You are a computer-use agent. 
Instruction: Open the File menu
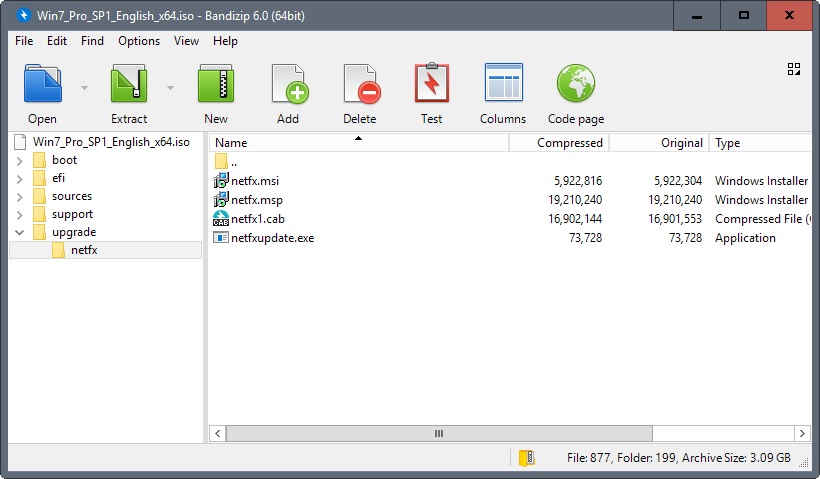(24, 41)
